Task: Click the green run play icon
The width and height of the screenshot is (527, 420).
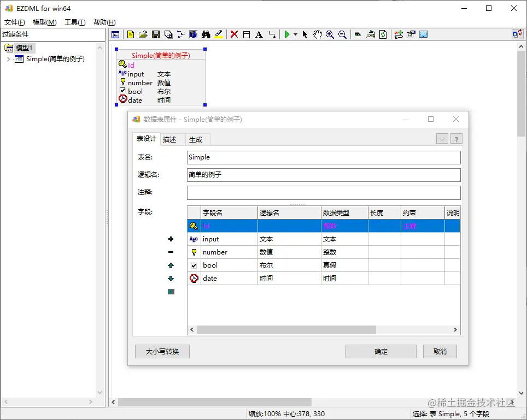Action: point(287,34)
